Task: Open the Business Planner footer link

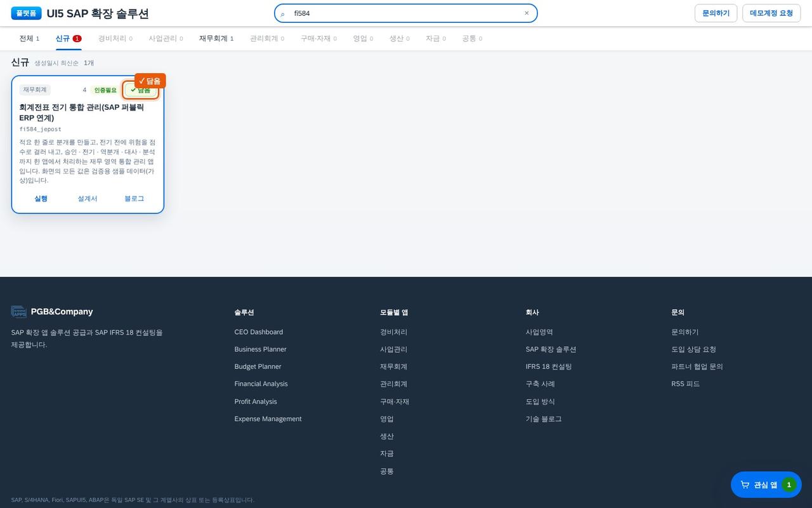Action: [x=260, y=349]
